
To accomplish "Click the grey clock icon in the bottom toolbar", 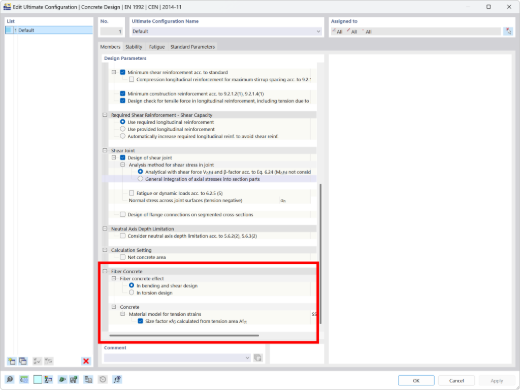I will pos(103,379).
